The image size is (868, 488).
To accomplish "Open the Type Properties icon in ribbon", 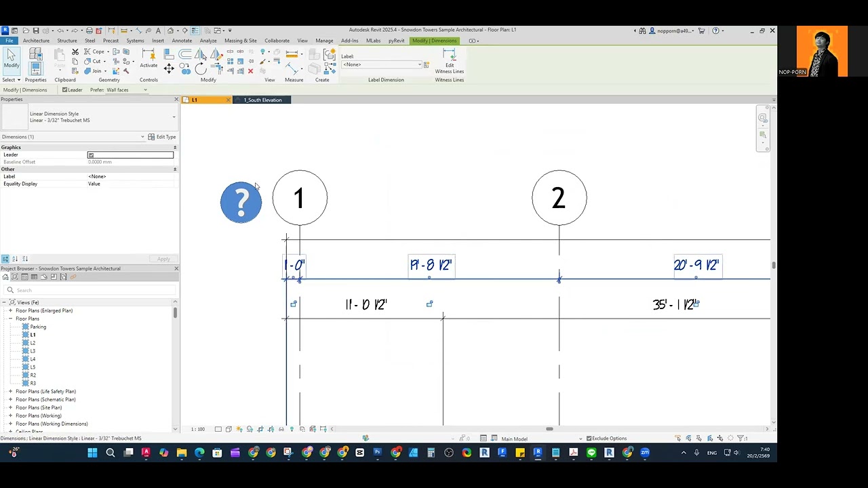I will (35, 54).
